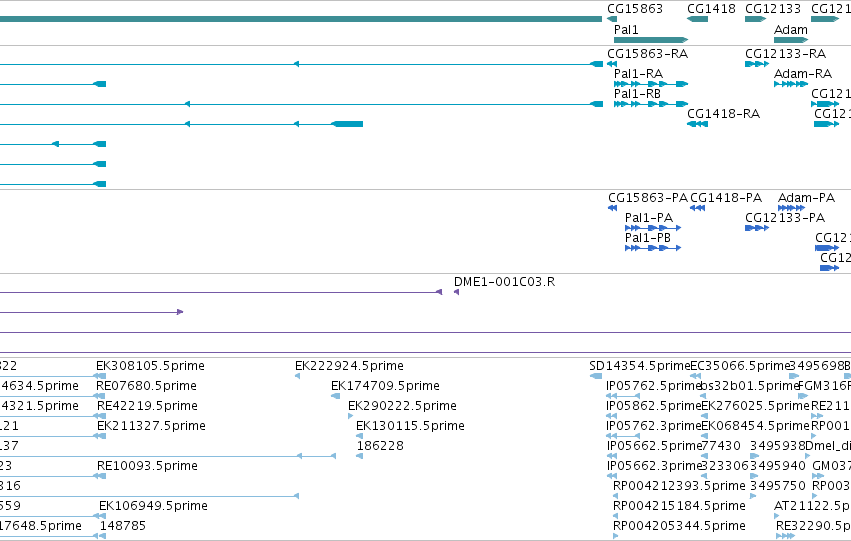Screen dimensions: 851x541
Task: Click the EK308105.5prime EST label
Action: pos(150,366)
